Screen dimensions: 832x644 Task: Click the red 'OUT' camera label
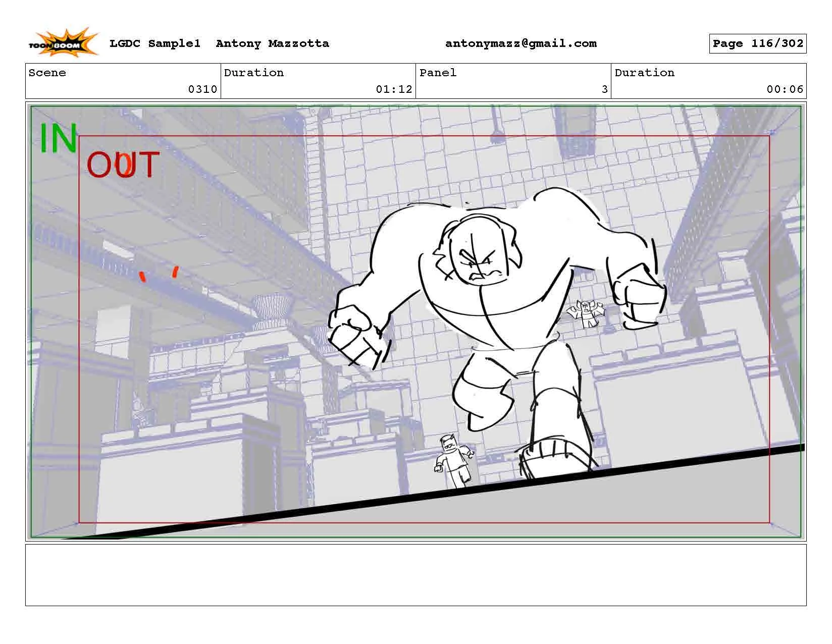point(123,165)
